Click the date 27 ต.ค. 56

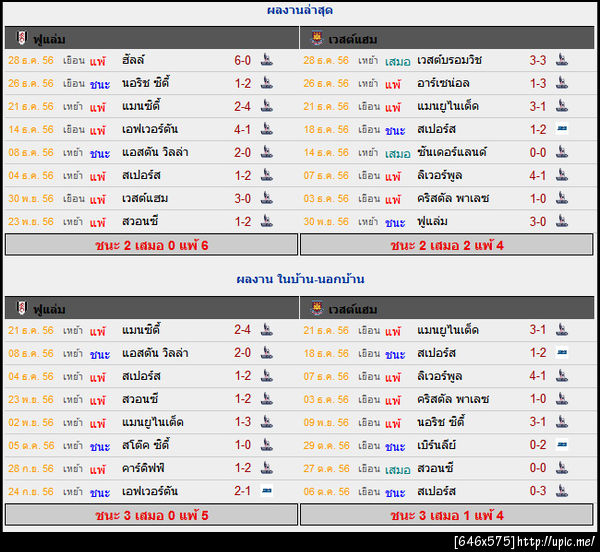[326, 468]
